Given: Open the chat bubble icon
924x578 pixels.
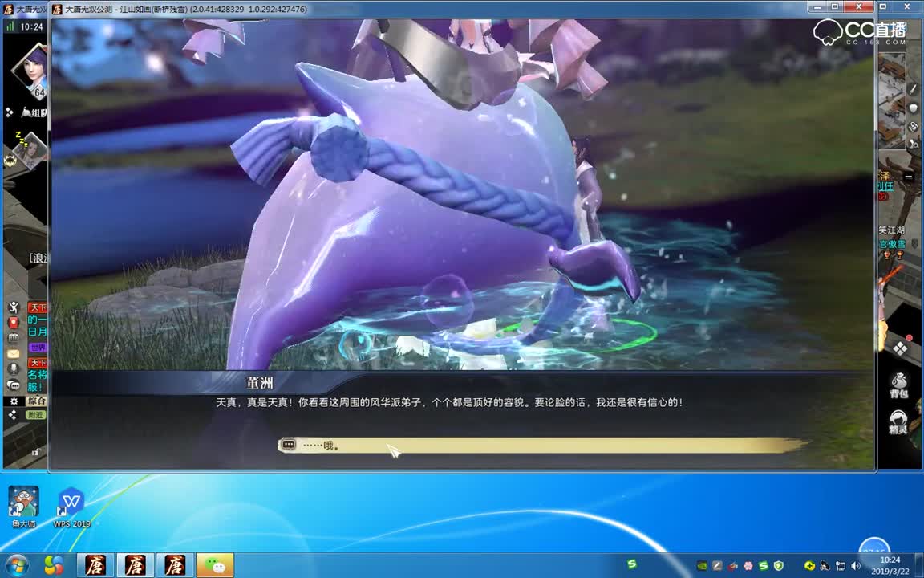Looking at the screenshot, I should click(13, 385).
